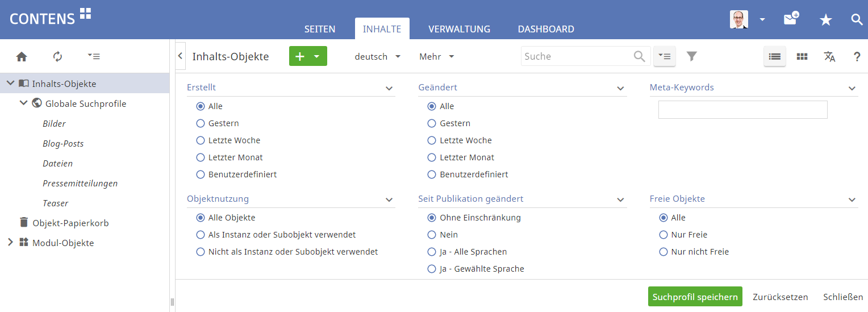Open the translation language icon
Image resolution: width=868 pixels, height=312 pixels.
coord(829,56)
